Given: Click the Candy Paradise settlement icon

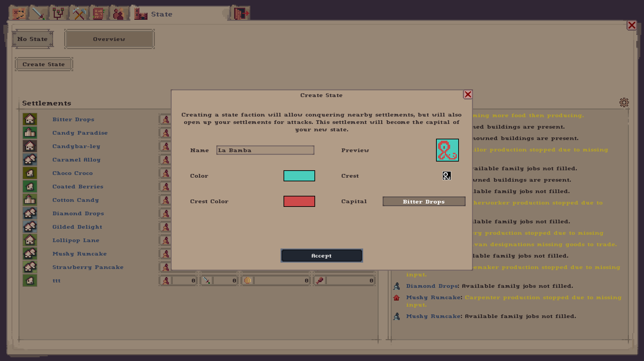Looking at the screenshot, I should coord(30,133).
